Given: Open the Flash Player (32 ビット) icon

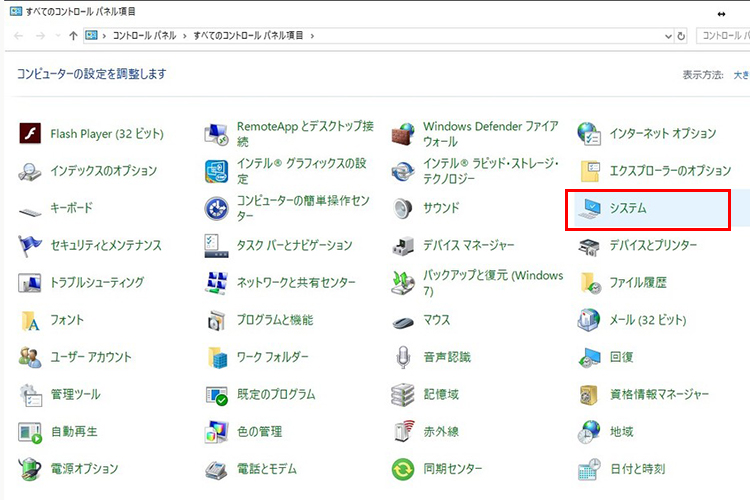Looking at the screenshot, I should click(x=30, y=133).
